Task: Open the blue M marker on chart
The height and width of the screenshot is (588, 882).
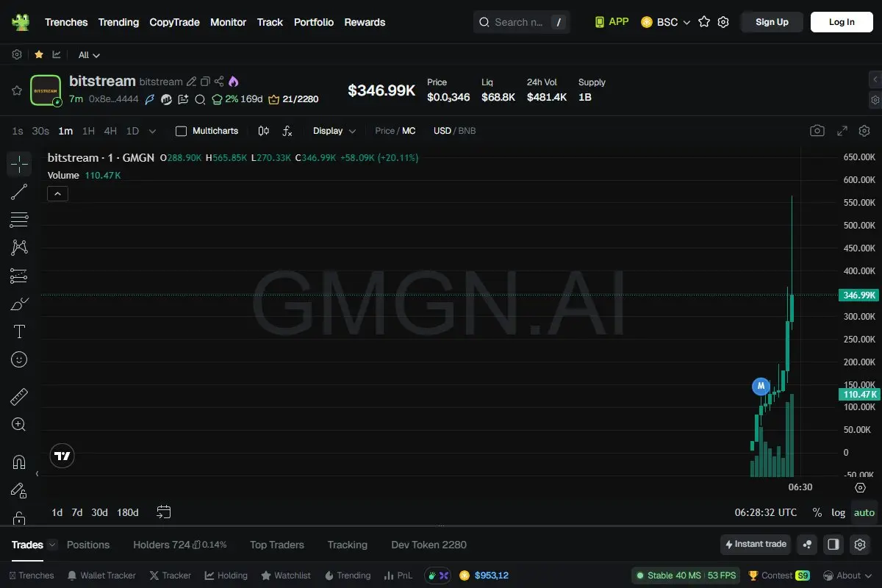Action: [x=761, y=385]
